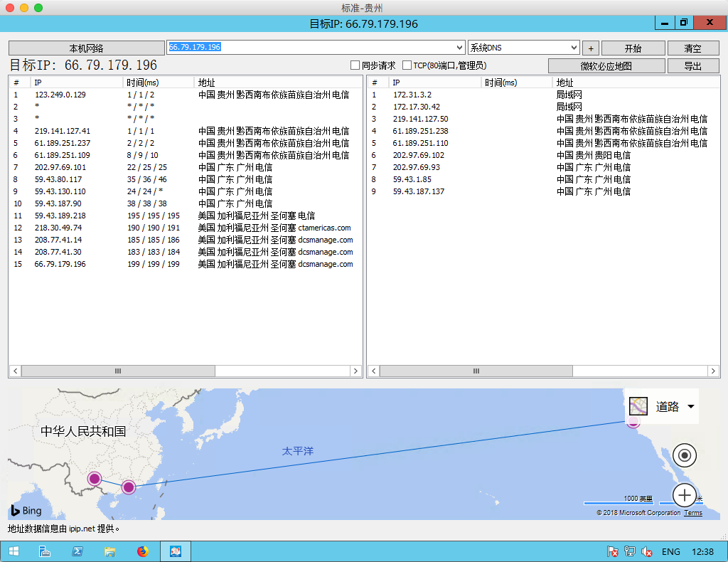Enable the 同步请求 checkbox

tap(355, 65)
